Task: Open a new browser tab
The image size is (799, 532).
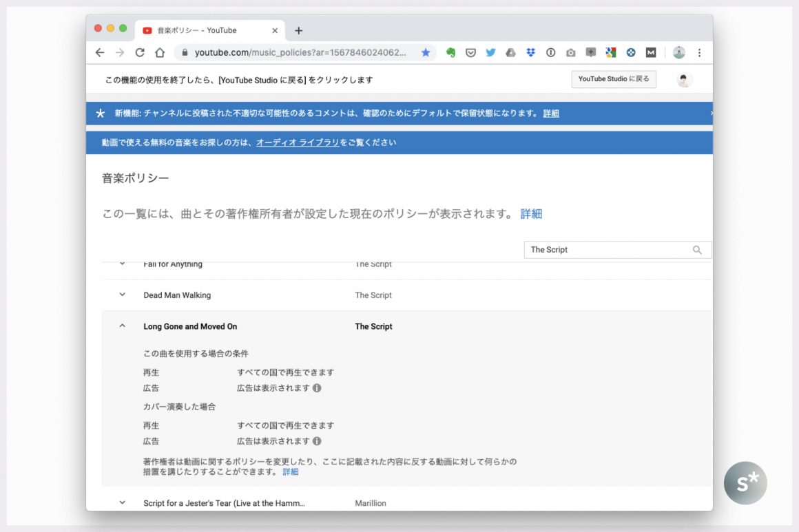Action: coord(298,30)
